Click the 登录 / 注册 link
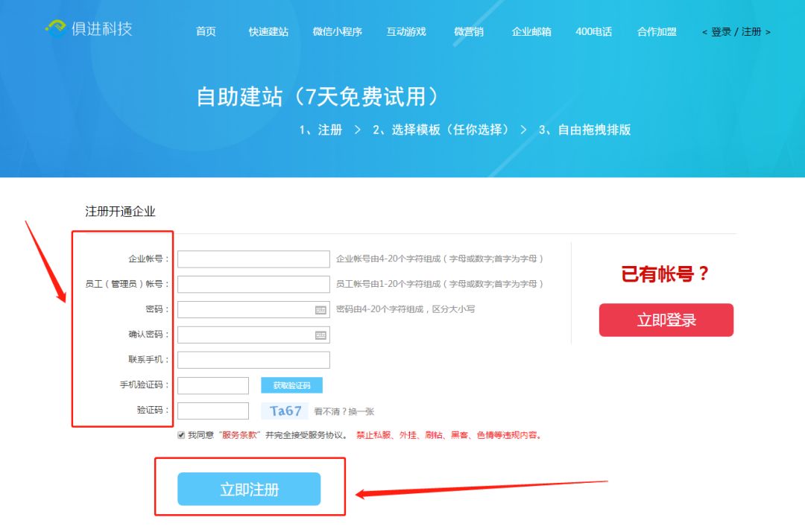 [x=736, y=32]
